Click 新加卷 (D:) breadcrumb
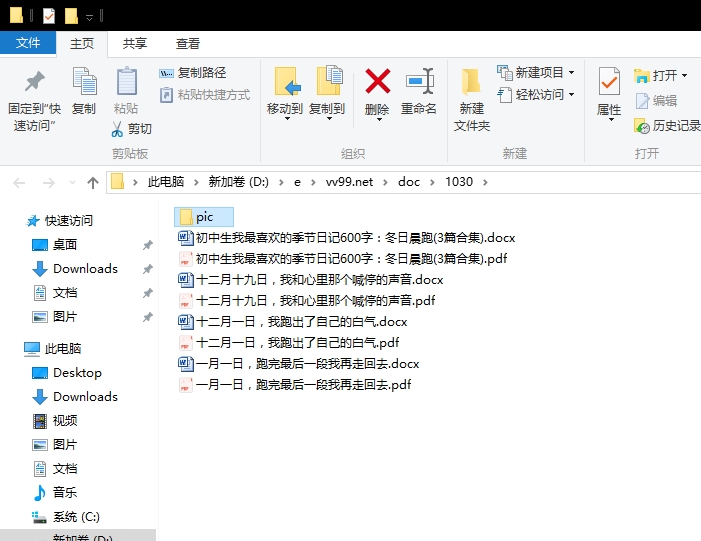Viewport: 701px width, 541px height. tap(239, 182)
